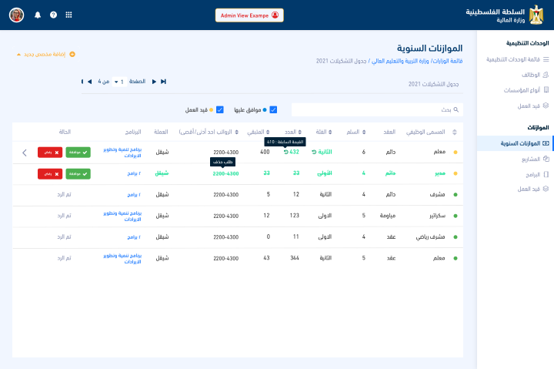Open program link in سكرتير row

123,216
